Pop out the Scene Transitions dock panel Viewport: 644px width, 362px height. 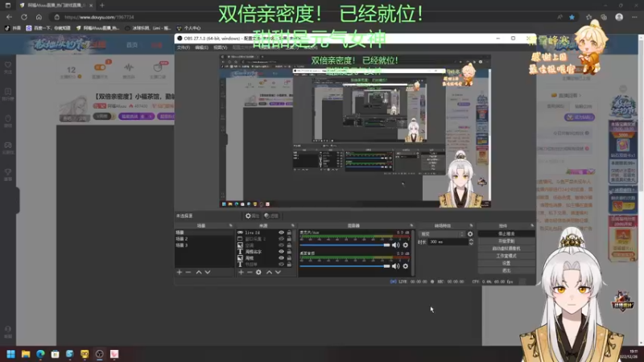[471, 226]
